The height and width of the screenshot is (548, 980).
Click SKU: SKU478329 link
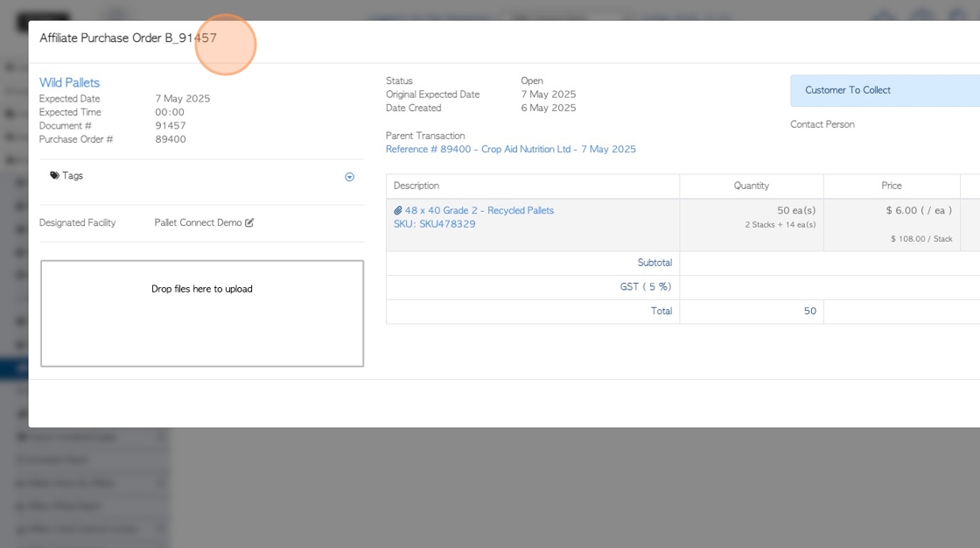click(434, 224)
